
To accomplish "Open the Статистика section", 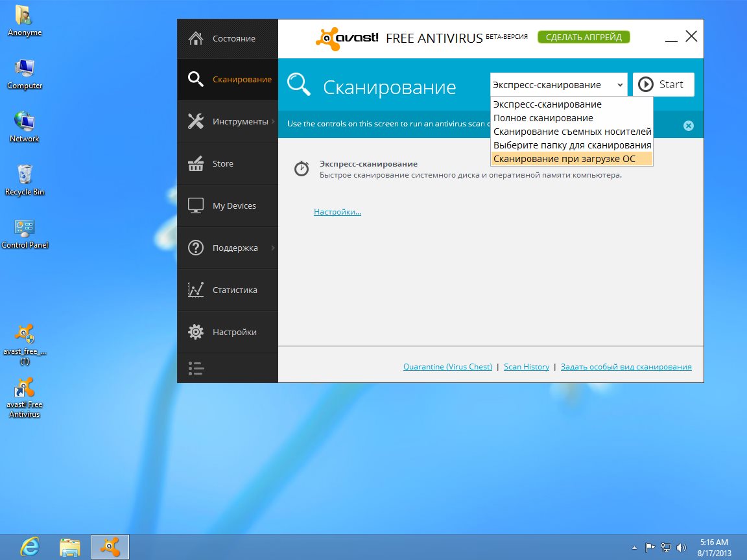I will coord(227,290).
